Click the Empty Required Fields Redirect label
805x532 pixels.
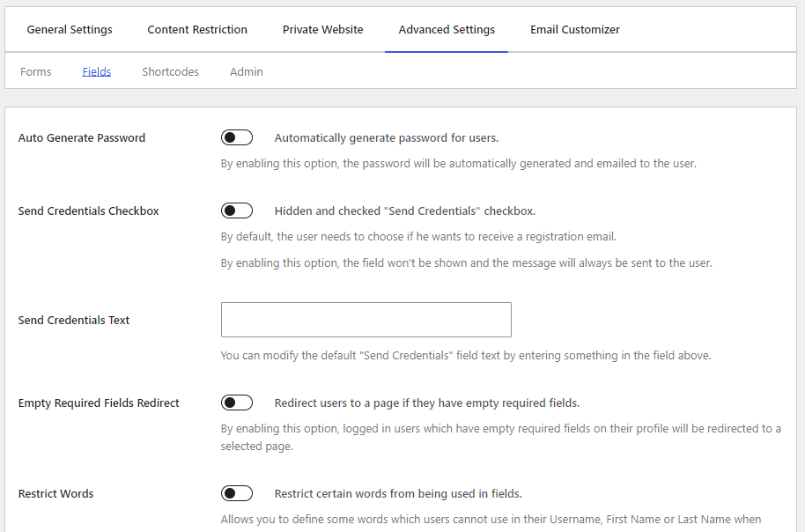point(98,402)
